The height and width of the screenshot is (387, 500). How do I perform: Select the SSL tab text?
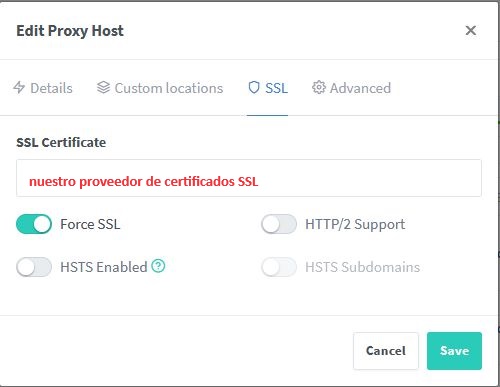pos(276,88)
